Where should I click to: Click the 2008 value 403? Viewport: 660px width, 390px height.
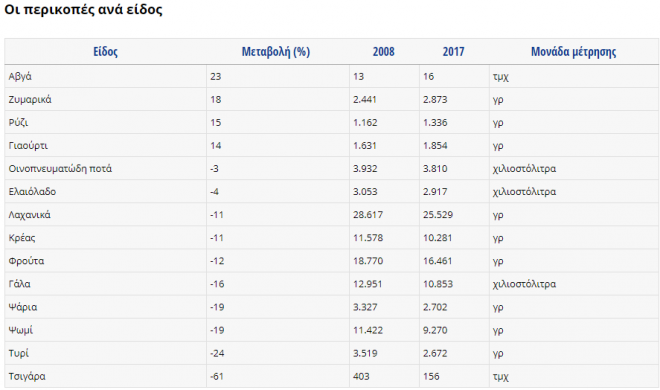(x=361, y=376)
